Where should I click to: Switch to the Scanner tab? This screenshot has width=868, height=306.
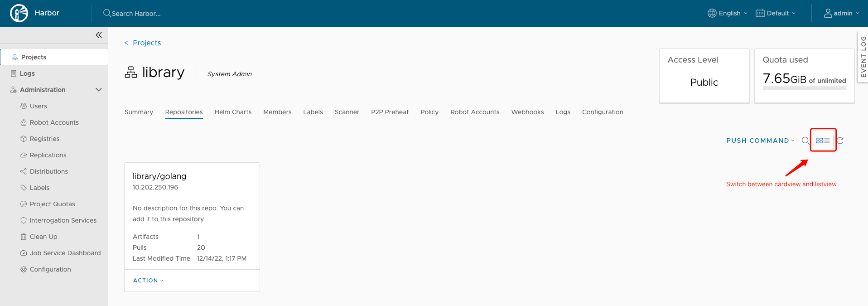(347, 112)
